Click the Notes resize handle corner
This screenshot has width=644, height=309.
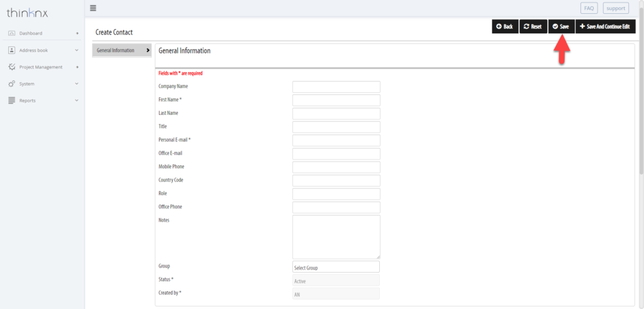pyautogui.click(x=378, y=257)
